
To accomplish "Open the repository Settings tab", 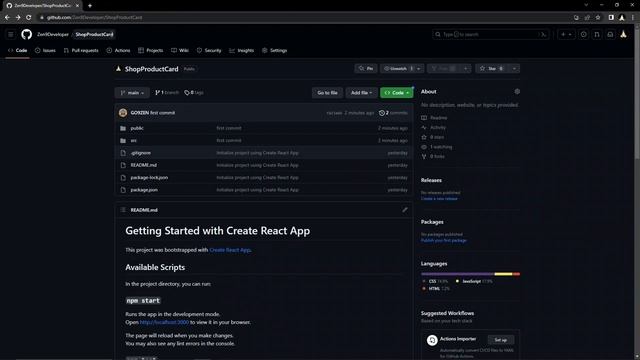I will 275,51.
